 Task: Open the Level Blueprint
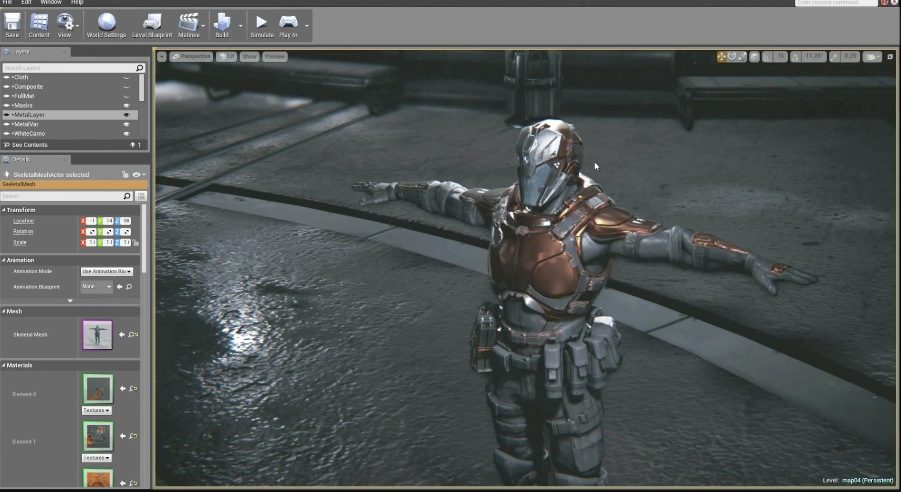pyautogui.click(x=152, y=25)
